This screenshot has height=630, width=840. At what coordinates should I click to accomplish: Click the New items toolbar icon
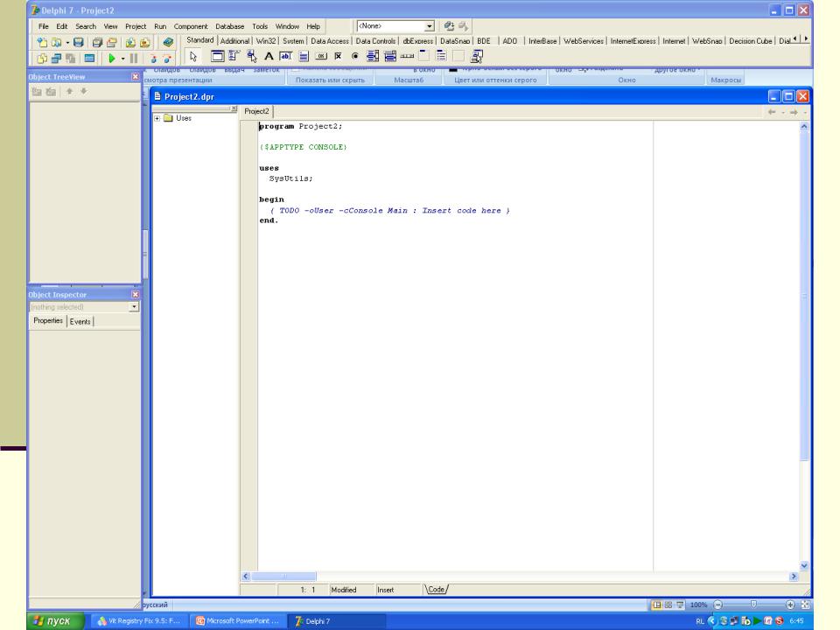click(42, 42)
